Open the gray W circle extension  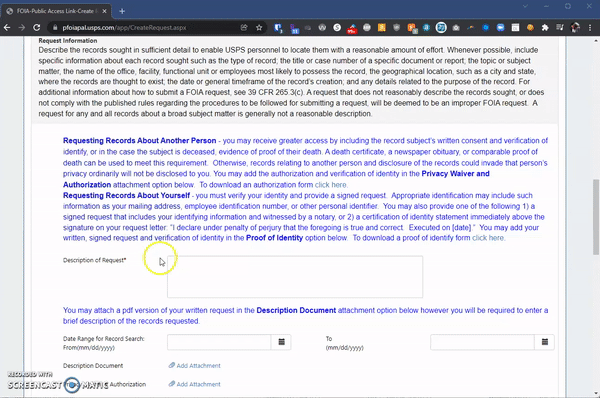click(322, 28)
